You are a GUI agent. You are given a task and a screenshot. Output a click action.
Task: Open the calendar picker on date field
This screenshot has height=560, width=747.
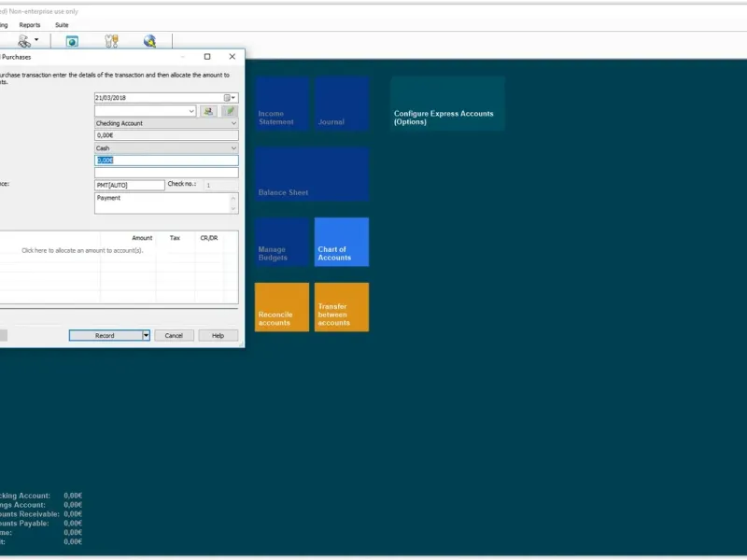[x=228, y=97]
